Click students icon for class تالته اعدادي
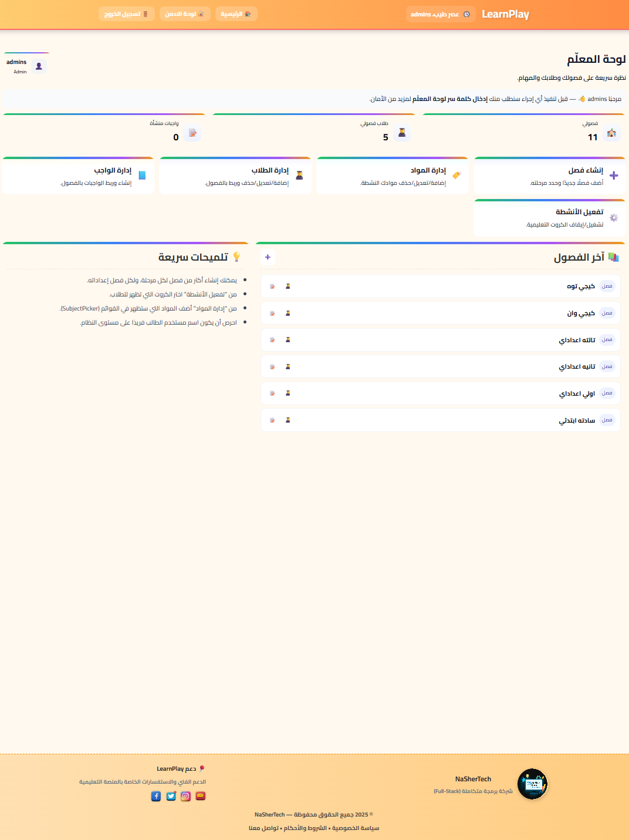629x840 pixels. click(288, 340)
